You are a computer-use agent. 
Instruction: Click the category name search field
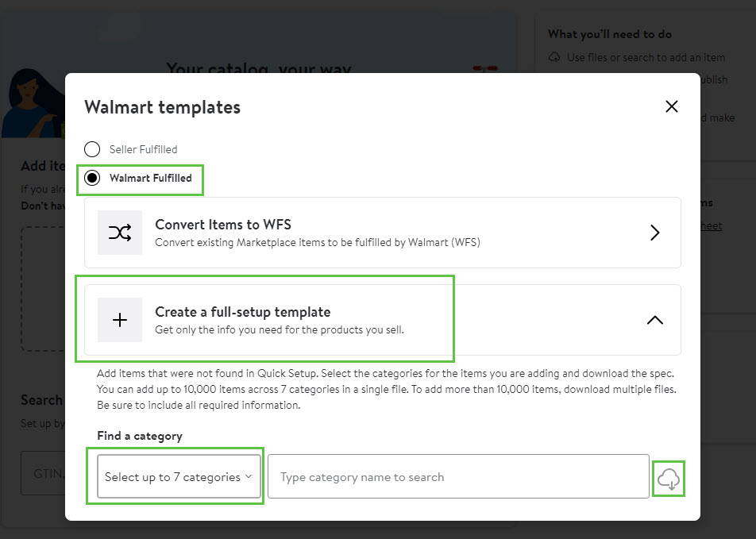pyautogui.click(x=458, y=476)
